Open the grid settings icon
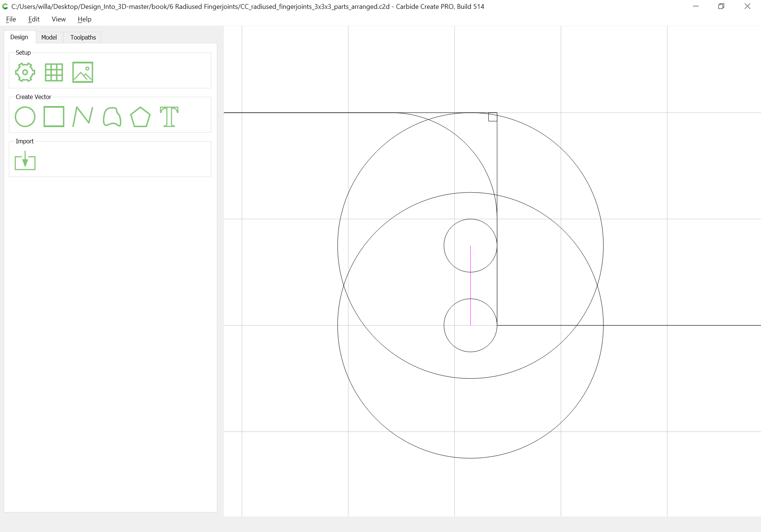The image size is (761, 532). pyautogui.click(x=54, y=72)
